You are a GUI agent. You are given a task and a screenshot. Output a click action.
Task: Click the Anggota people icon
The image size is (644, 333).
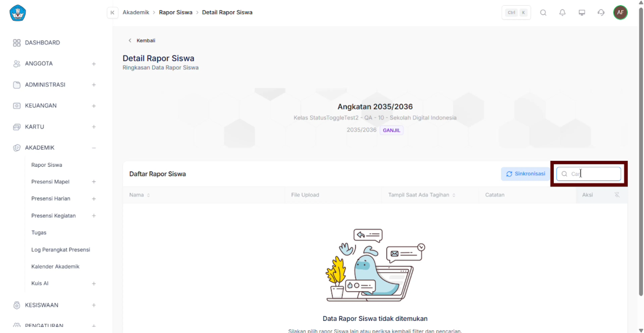[x=16, y=64]
